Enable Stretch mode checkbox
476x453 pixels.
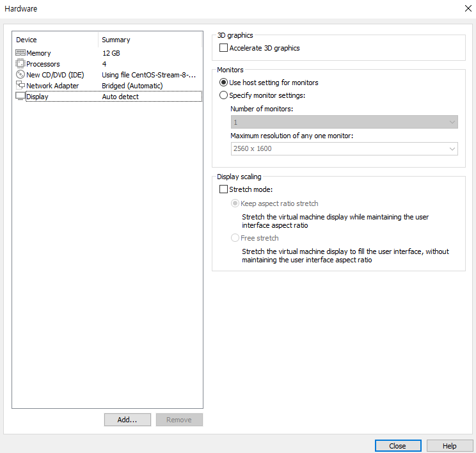(x=223, y=189)
